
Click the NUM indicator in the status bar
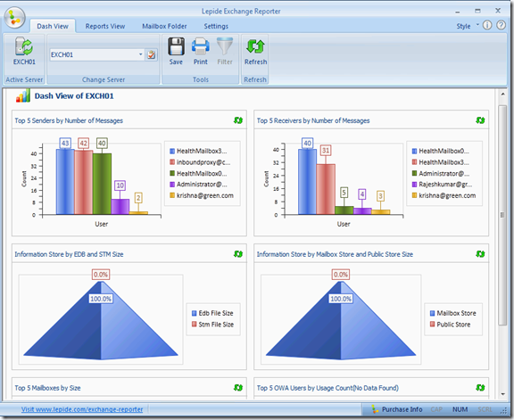pos(460,409)
